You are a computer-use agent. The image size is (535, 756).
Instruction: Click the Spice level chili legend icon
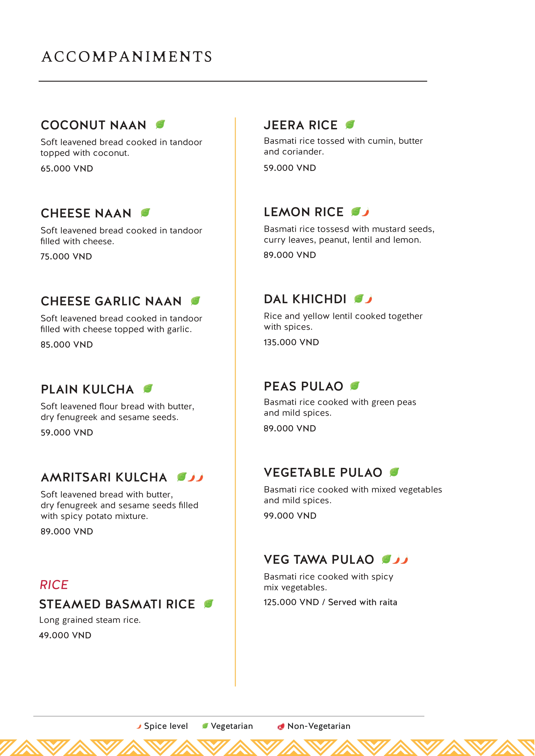coord(139,726)
